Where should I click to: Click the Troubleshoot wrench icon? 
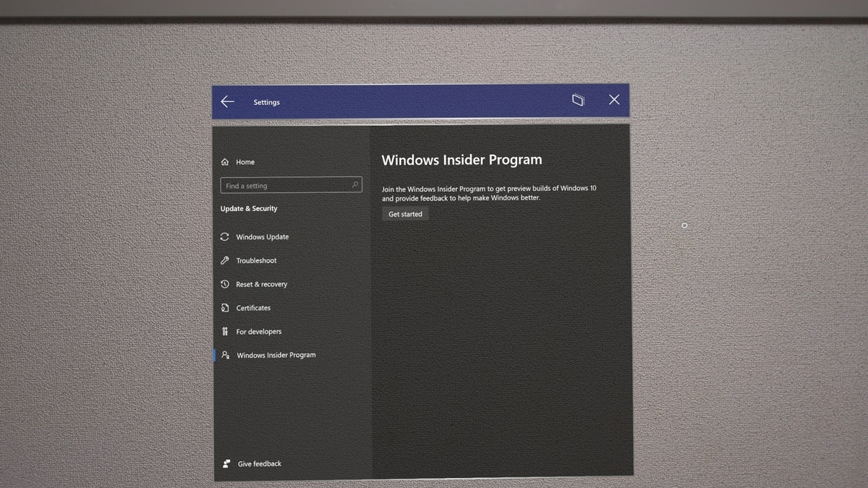coord(225,260)
